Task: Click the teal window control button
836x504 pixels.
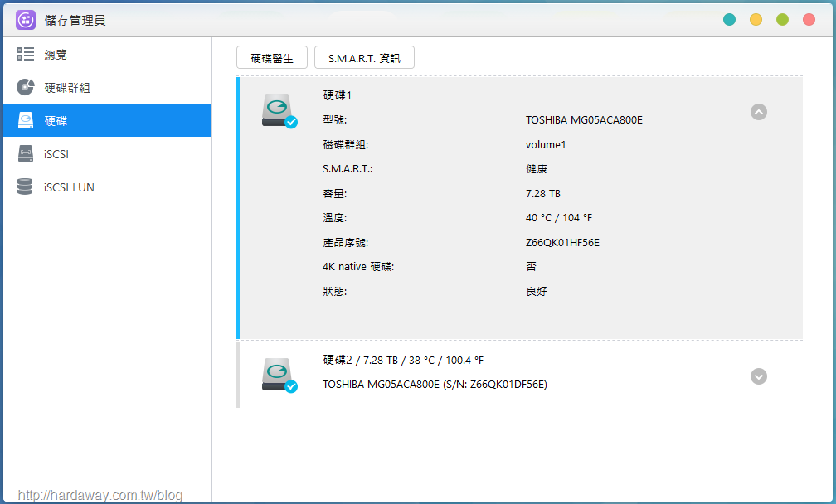Action: pos(729,20)
